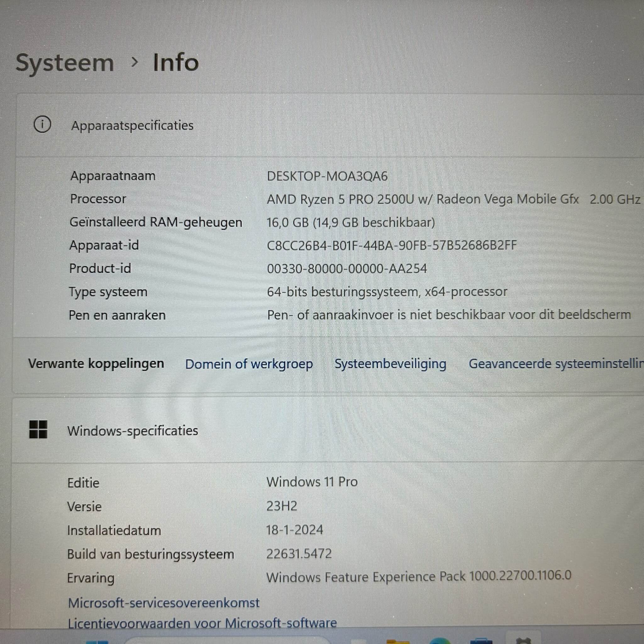Open Geavanceerde systeeminstellingen link

(556, 364)
